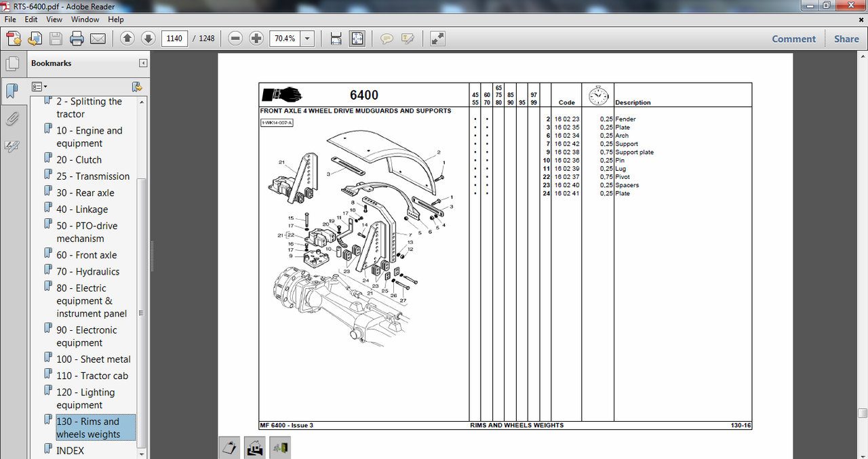Select the INDEX bookmark

coord(71,450)
